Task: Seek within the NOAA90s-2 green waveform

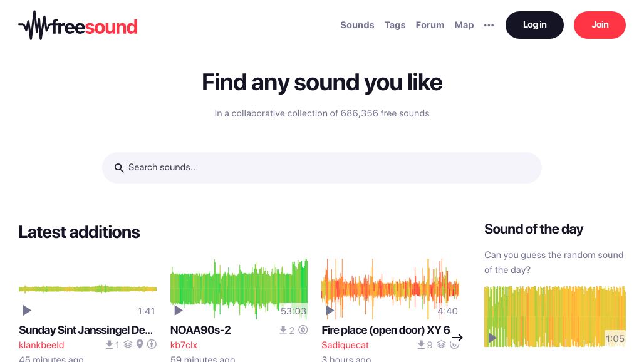Action: click(x=239, y=289)
